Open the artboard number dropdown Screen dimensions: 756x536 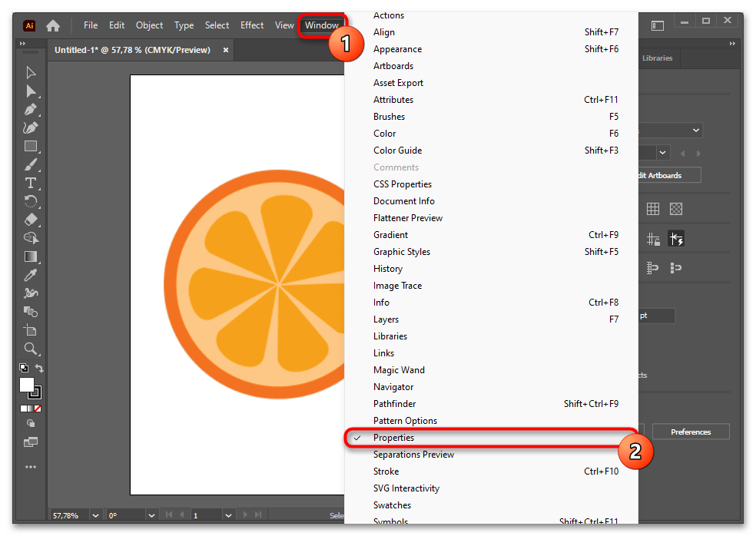[228, 515]
